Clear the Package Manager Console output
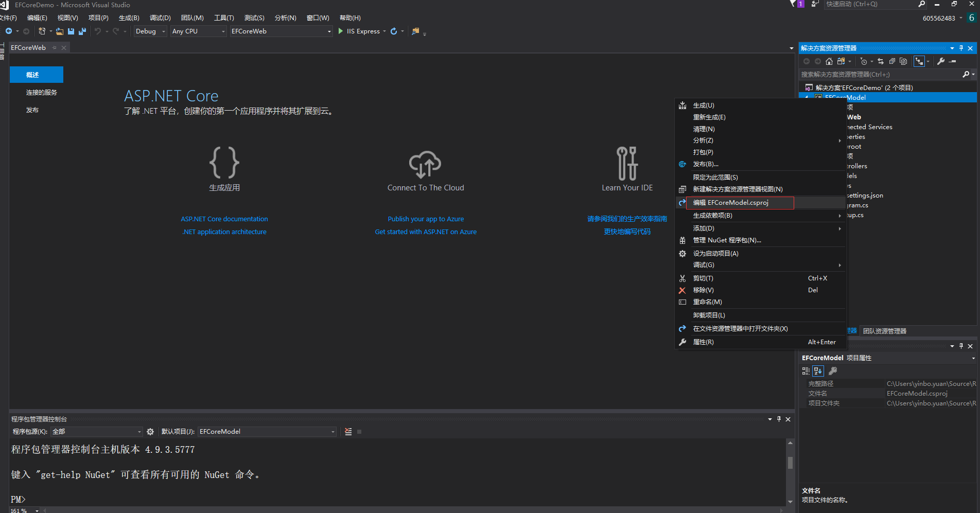 tap(348, 432)
